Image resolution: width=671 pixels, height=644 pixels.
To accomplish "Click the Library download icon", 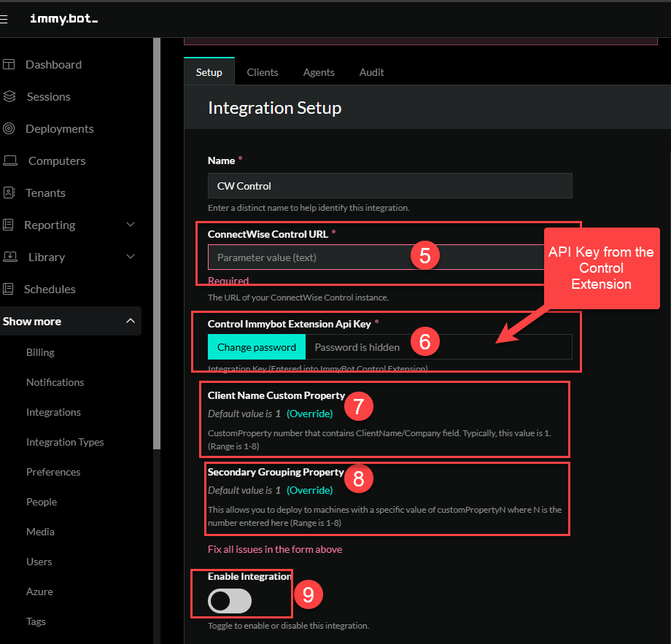I will click(x=9, y=257).
